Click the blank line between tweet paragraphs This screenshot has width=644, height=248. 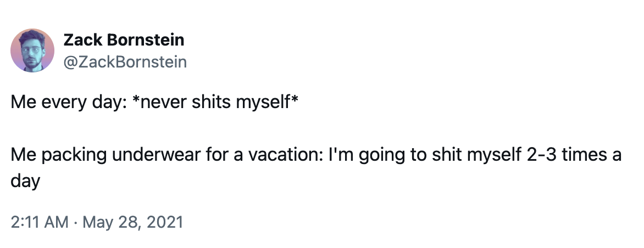220,129
